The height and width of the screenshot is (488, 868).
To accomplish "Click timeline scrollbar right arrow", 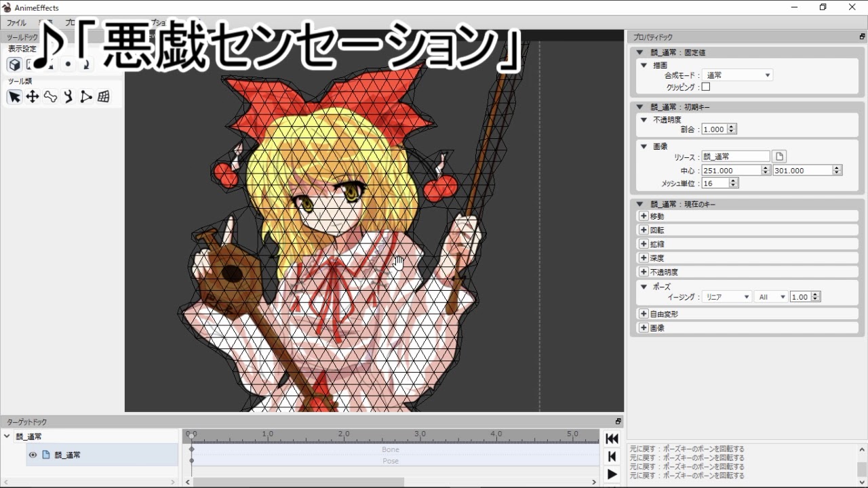I will tap(594, 482).
